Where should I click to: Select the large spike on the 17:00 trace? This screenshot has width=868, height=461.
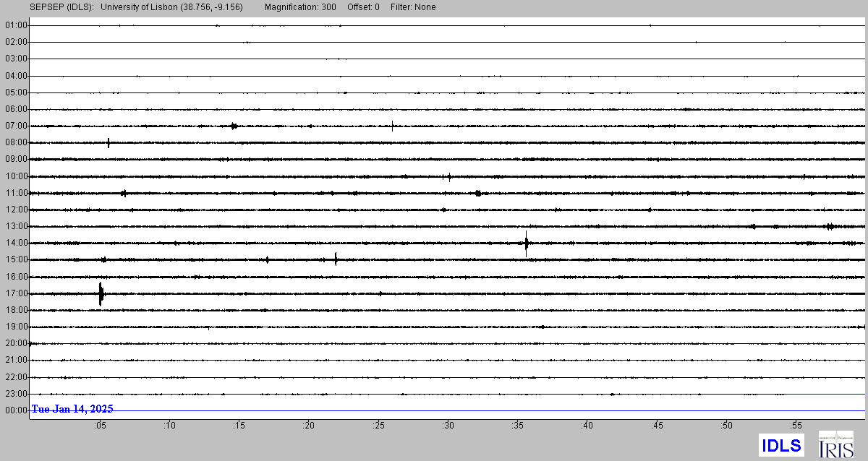coord(101,293)
